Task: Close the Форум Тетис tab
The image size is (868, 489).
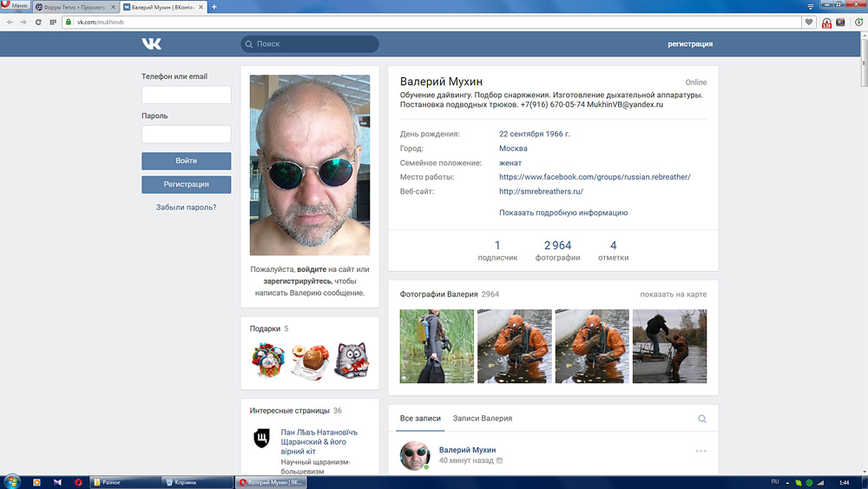Action: (x=113, y=7)
